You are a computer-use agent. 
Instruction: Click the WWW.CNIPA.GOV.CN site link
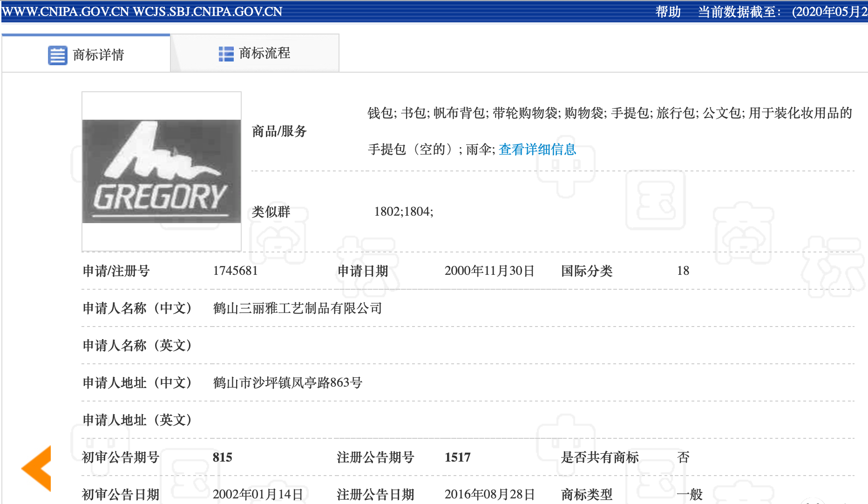tap(65, 12)
